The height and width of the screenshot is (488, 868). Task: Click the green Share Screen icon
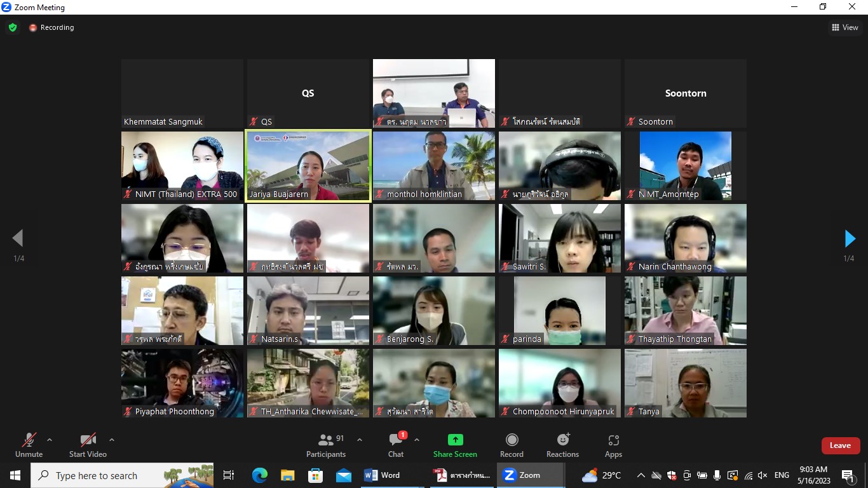[x=455, y=440]
